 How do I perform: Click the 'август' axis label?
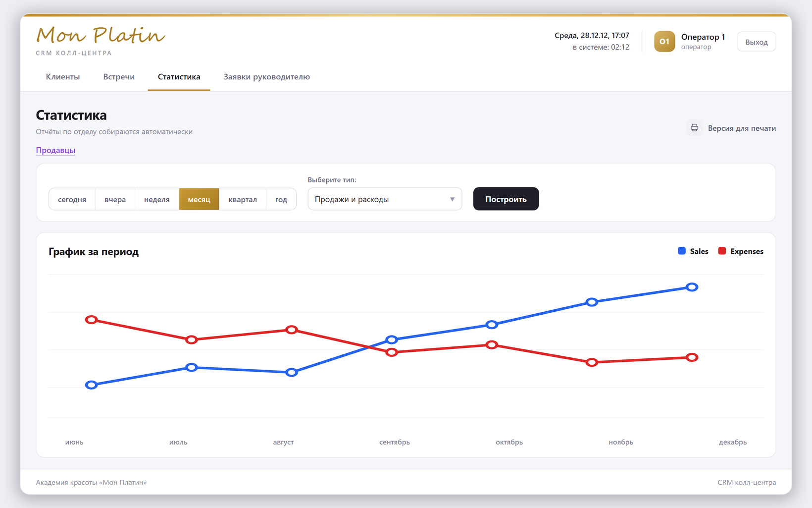click(x=283, y=442)
